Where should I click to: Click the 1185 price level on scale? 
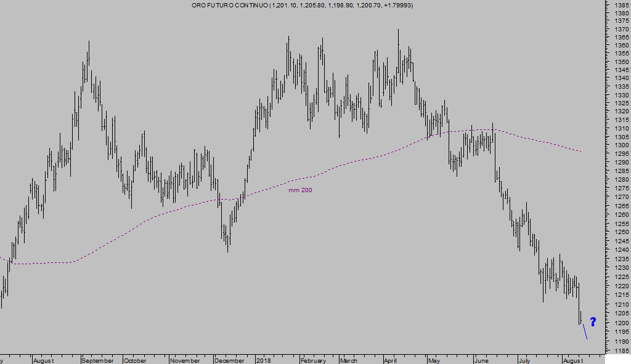pos(620,350)
